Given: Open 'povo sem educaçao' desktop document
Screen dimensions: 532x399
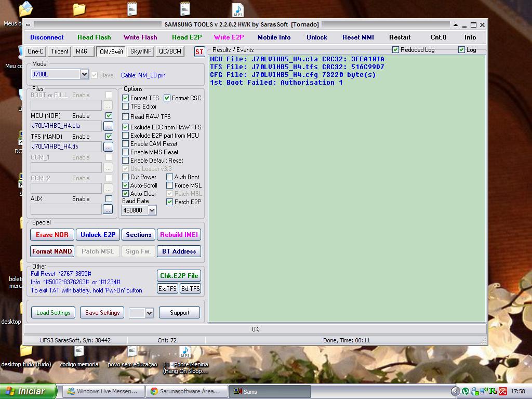Looking at the screenshot, I should click(132, 357).
